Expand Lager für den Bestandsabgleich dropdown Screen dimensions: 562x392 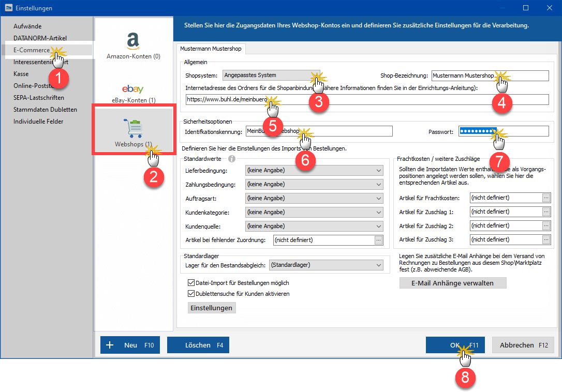[378, 265]
